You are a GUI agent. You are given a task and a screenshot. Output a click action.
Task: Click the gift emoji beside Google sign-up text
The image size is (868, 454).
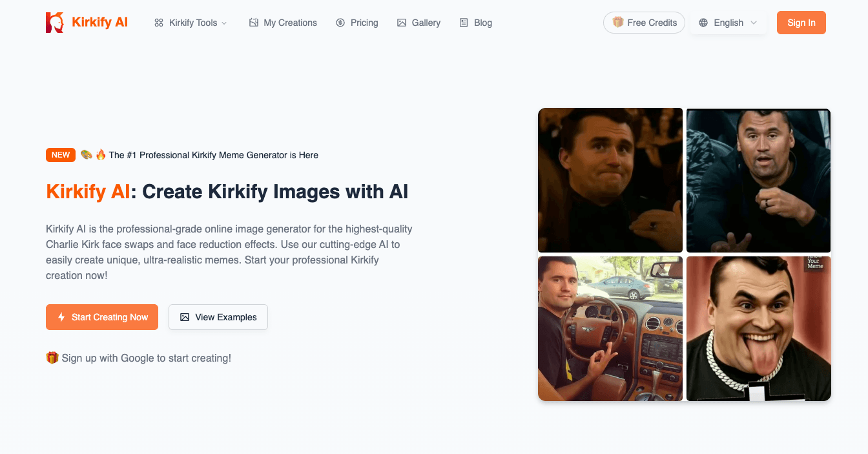[x=52, y=358]
